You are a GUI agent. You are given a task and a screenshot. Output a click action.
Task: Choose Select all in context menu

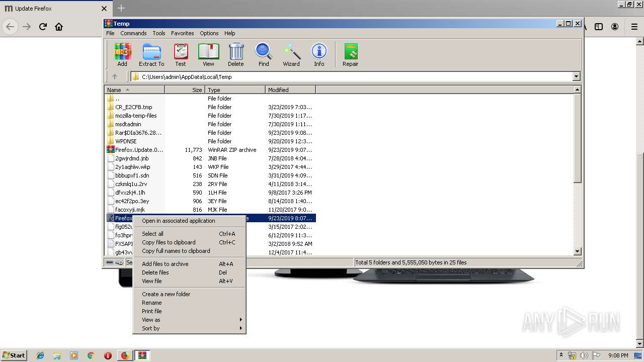pos(189,234)
